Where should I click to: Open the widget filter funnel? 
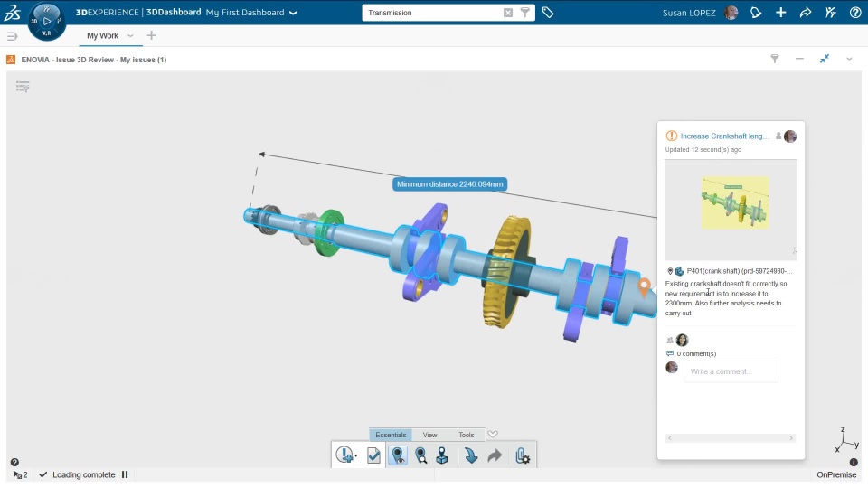pos(775,59)
